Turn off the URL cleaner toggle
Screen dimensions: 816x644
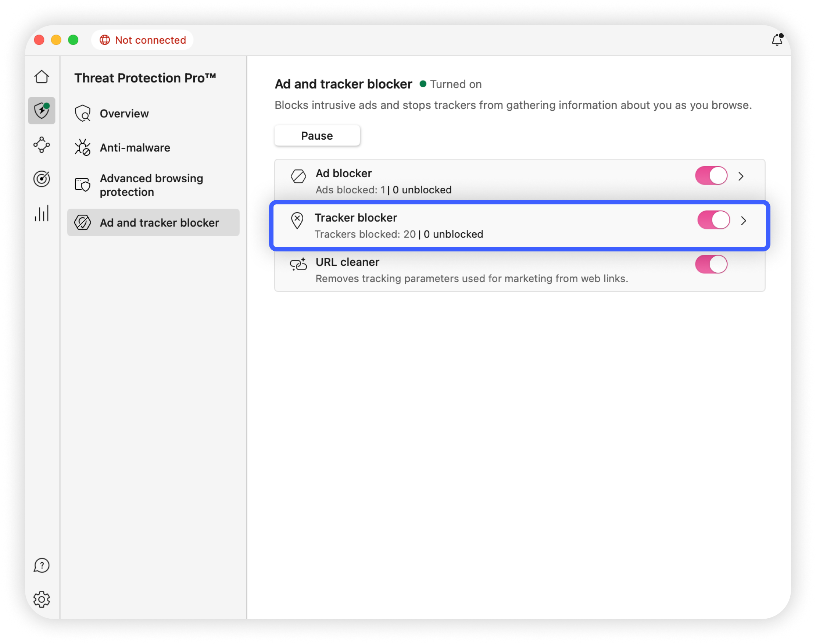711,264
